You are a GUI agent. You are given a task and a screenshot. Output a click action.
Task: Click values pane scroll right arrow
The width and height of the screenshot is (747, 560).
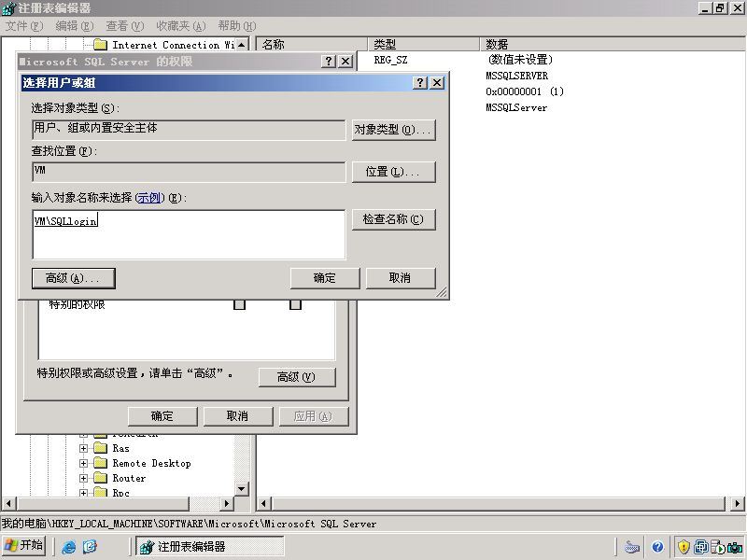pos(737,503)
